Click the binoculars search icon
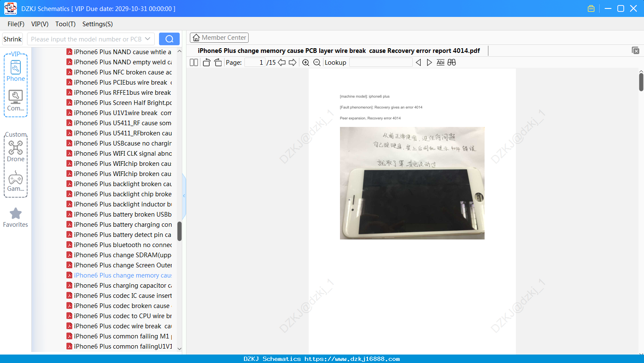Screen dimensions: 644x363 452,63
